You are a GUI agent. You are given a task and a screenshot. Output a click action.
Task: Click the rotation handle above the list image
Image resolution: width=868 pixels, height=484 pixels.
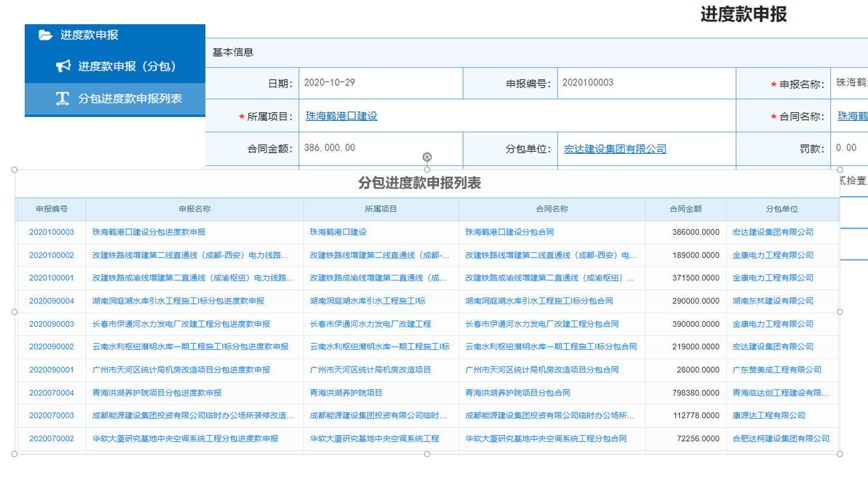pyautogui.click(x=427, y=157)
